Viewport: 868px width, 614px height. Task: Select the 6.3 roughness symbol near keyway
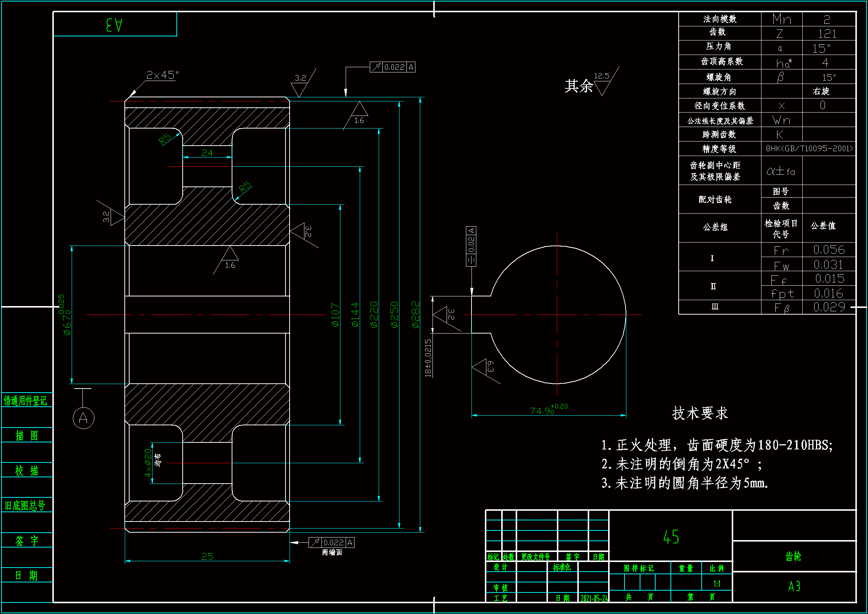pos(484,367)
